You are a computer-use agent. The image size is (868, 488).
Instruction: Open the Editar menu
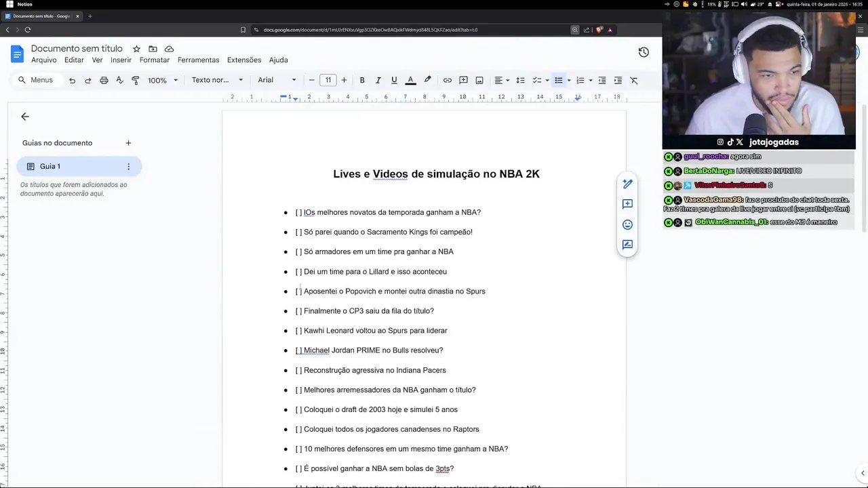tap(74, 60)
